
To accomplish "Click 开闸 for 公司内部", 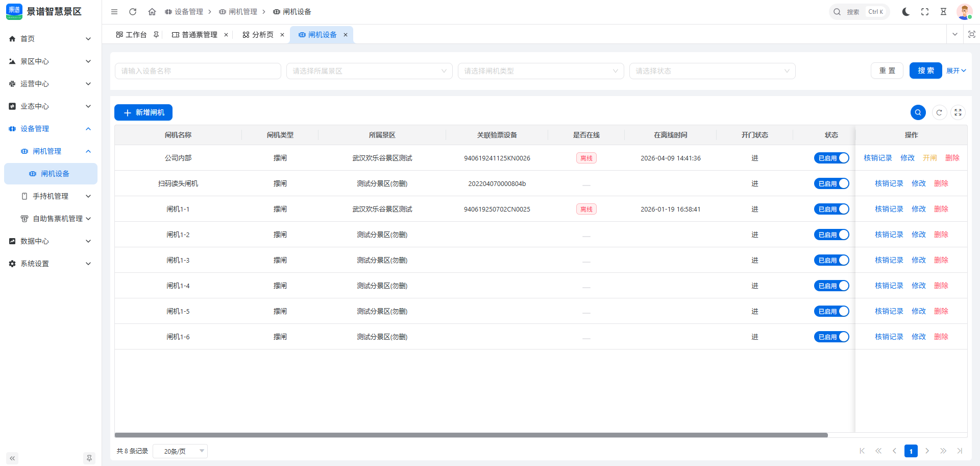I will 930,158.
